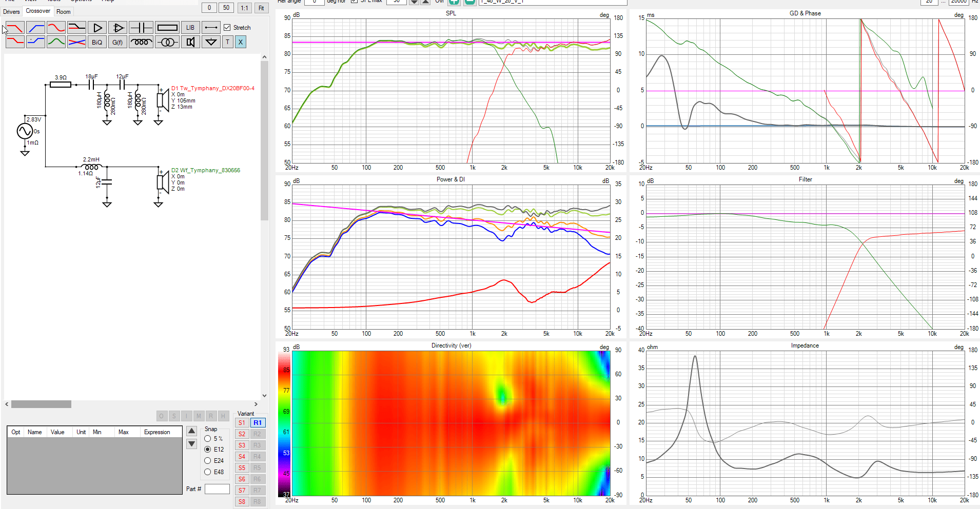Select the red low-pass filter block
The image size is (980, 509).
[15, 28]
